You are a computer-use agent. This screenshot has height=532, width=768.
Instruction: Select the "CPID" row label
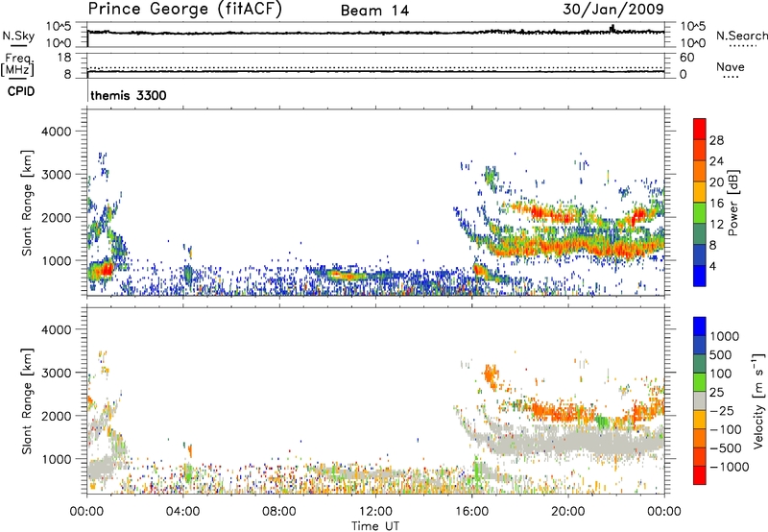(21, 91)
